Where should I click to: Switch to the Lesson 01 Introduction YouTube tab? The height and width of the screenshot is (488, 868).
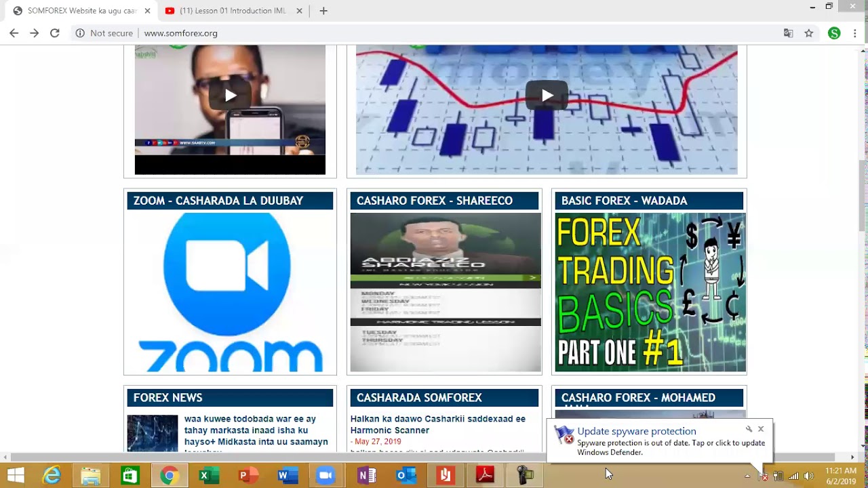click(x=231, y=11)
